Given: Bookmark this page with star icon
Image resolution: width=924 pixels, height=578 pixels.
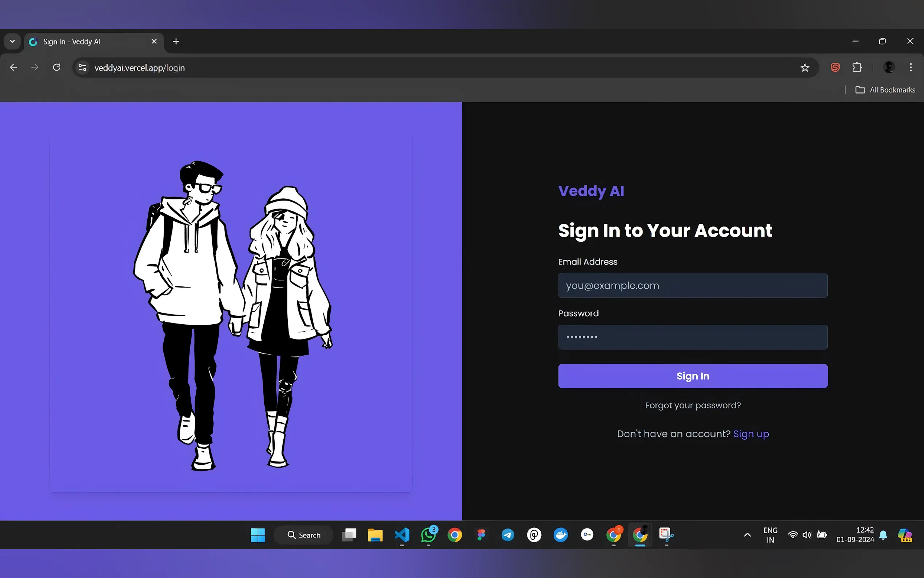Looking at the screenshot, I should pos(805,68).
